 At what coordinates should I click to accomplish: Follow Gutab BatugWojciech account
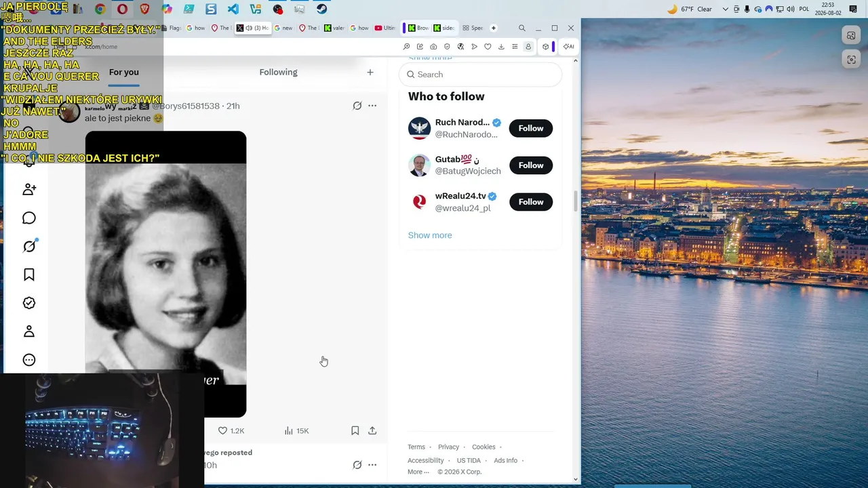click(x=531, y=165)
